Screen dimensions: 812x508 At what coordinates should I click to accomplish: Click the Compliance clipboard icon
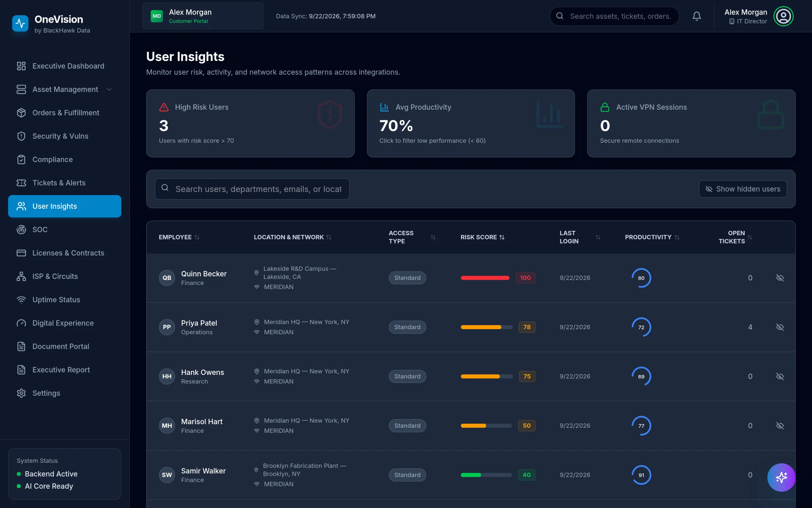pyautogui.click(x=21, y=160)
